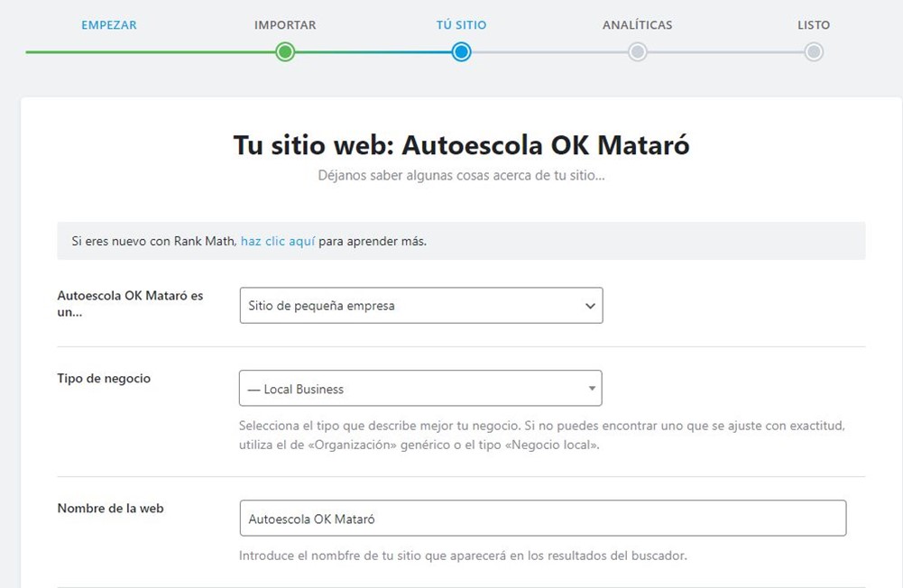Expand the Tipo de negocio dropdown

click(x=419, y=389)
